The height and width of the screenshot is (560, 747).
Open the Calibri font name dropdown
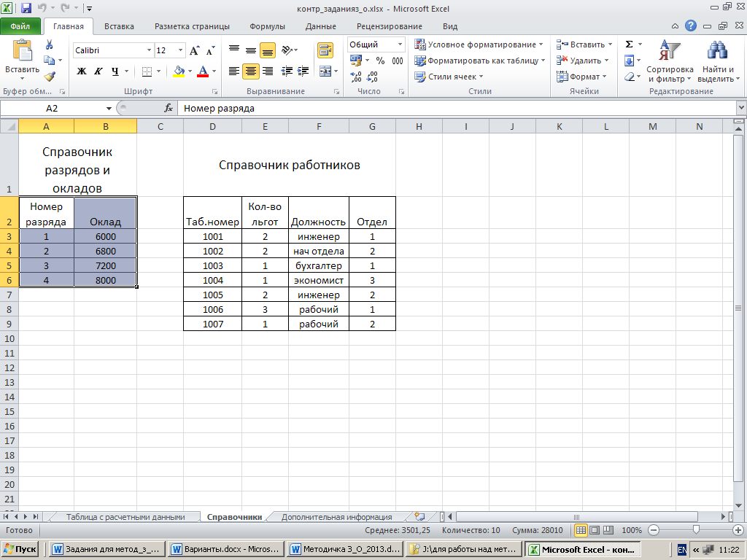[149, 50]
